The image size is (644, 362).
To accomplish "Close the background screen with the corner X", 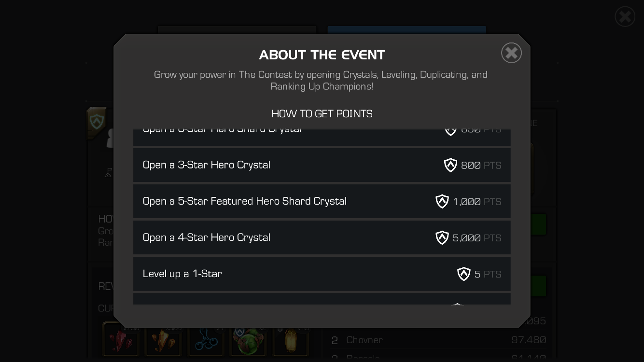I will click(x=625, y=17).
